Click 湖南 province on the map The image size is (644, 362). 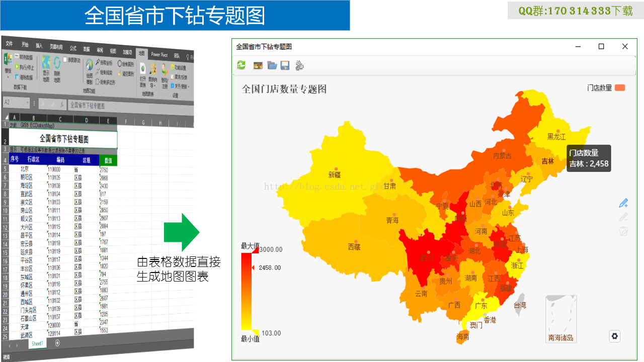pyautogui.click(x=471, y=278)
